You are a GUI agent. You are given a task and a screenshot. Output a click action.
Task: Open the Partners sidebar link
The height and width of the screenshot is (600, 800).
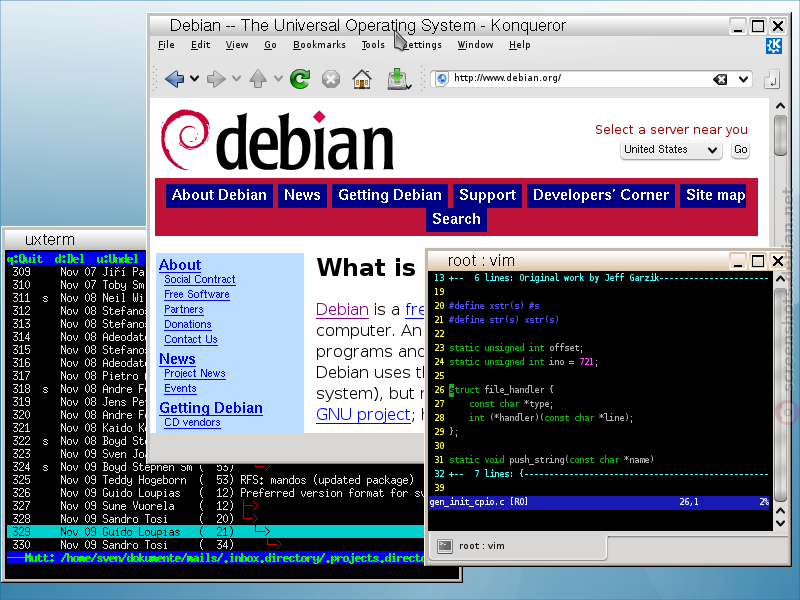(184, 309)
